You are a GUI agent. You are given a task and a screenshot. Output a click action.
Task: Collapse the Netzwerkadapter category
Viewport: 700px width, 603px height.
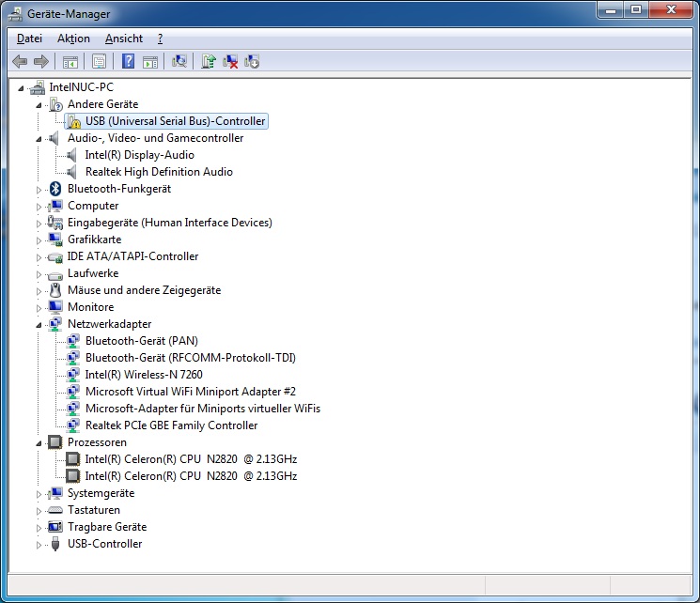(x=39, y=325)
